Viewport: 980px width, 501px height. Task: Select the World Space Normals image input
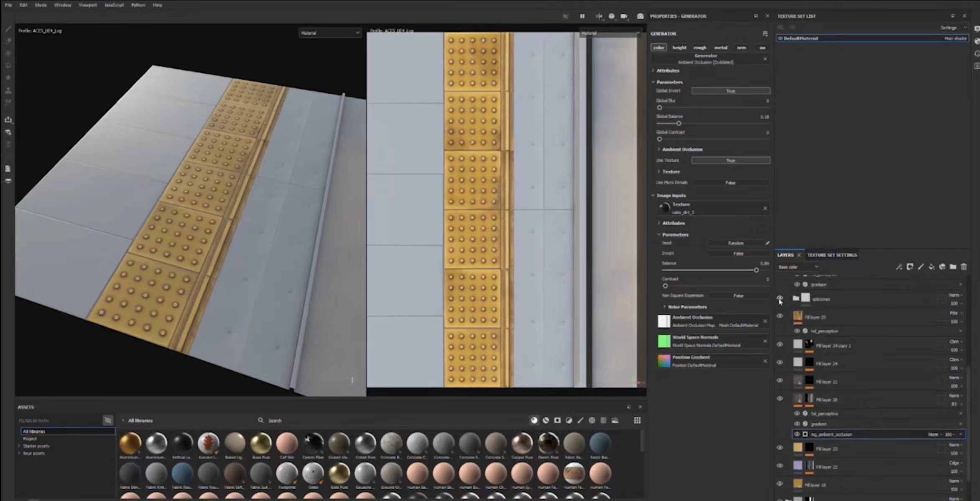click(x=713, y=341)
